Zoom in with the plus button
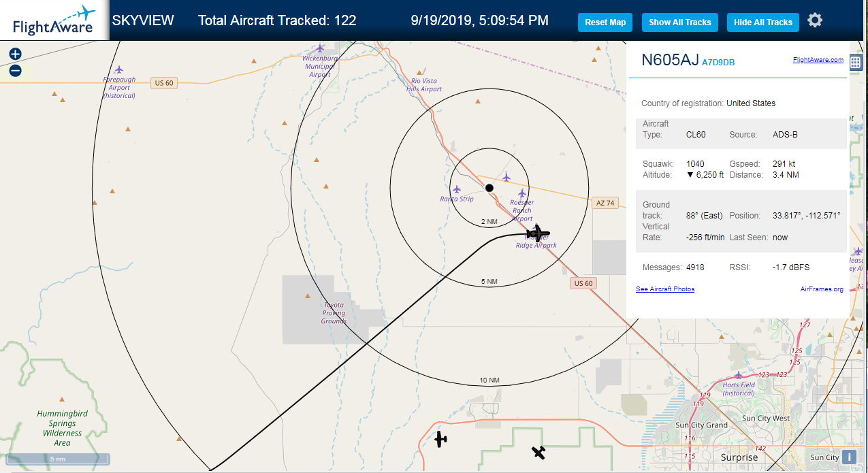Screen dimensions: 868x473 15,54
